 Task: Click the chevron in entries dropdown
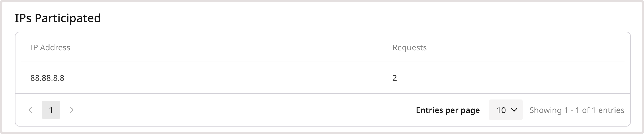(x=514, y=110)
